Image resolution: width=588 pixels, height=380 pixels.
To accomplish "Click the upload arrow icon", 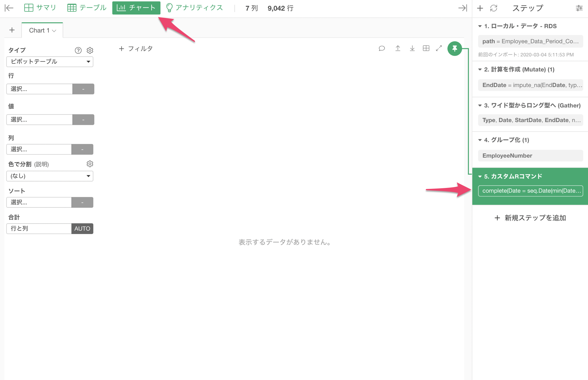I will point(398,48).
